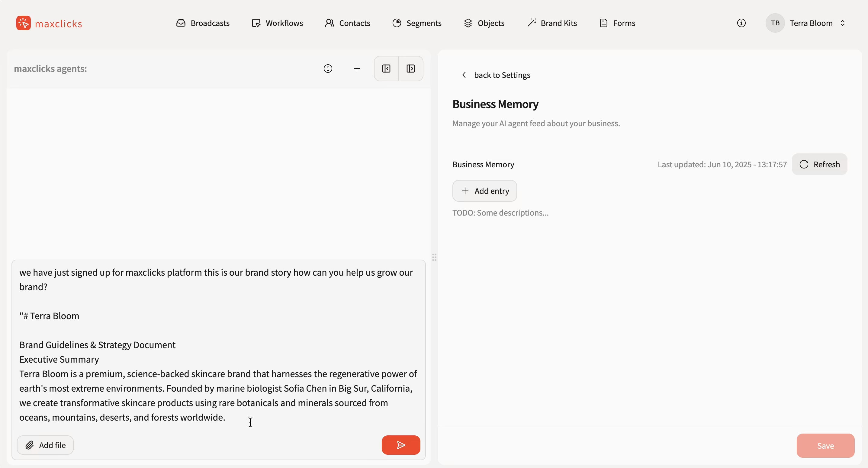Click the Add file button with paperclip
Screen dimensions: 868x468
(x=46, y=445)
